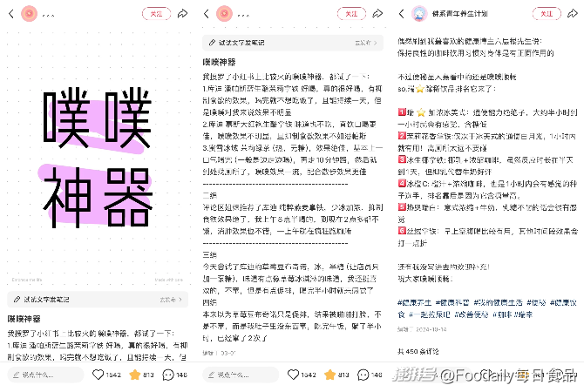This screenshot has width=584, height=392.
Task: Tap the share icon in the middle panel
Action: click(x=377, y=14)
